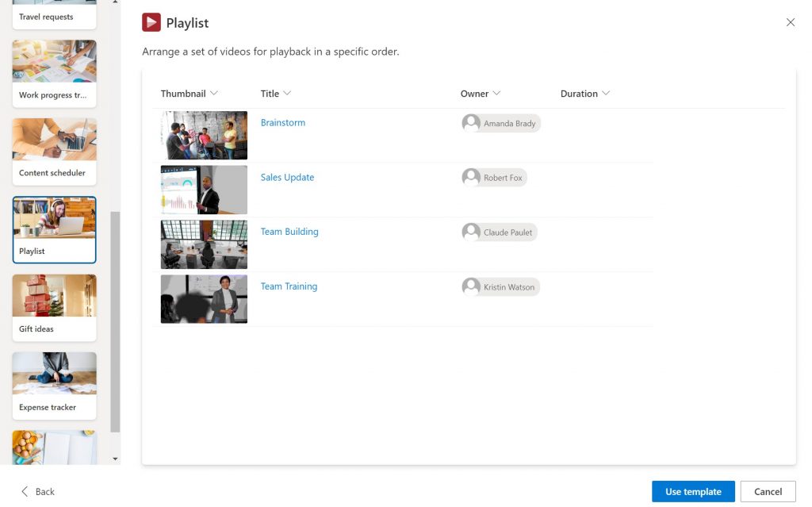
Task: Click the Cancel button
Action: pos(768,491)
